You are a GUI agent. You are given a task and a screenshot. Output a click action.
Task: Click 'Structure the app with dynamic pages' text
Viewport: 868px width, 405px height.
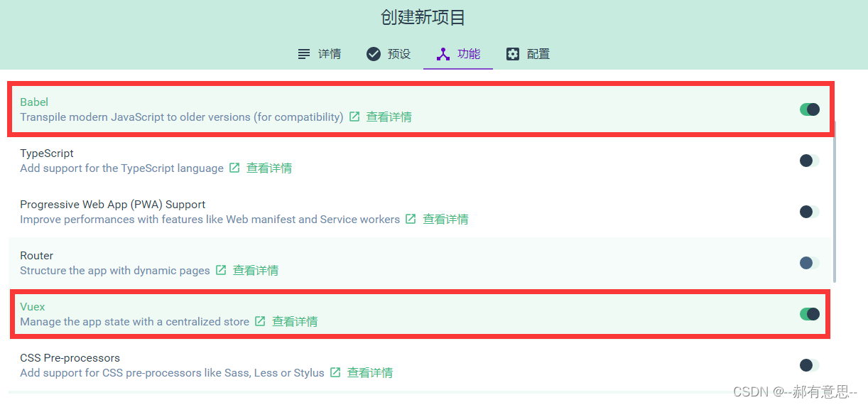tap(115, 271)
